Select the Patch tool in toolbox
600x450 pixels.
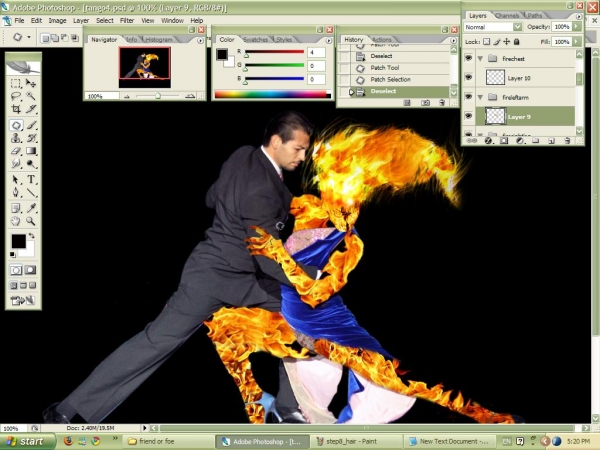(16, 125)
